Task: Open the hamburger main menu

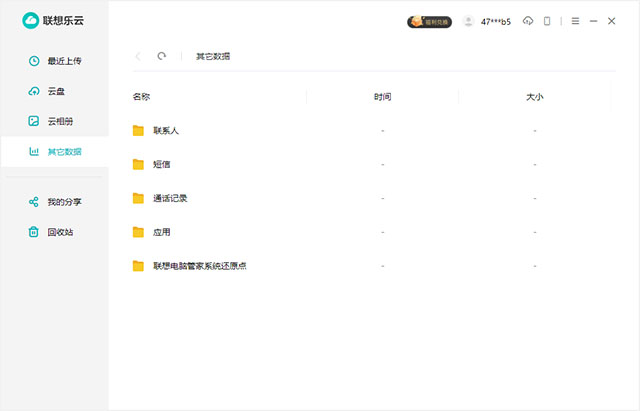Action: click(574, 21)
